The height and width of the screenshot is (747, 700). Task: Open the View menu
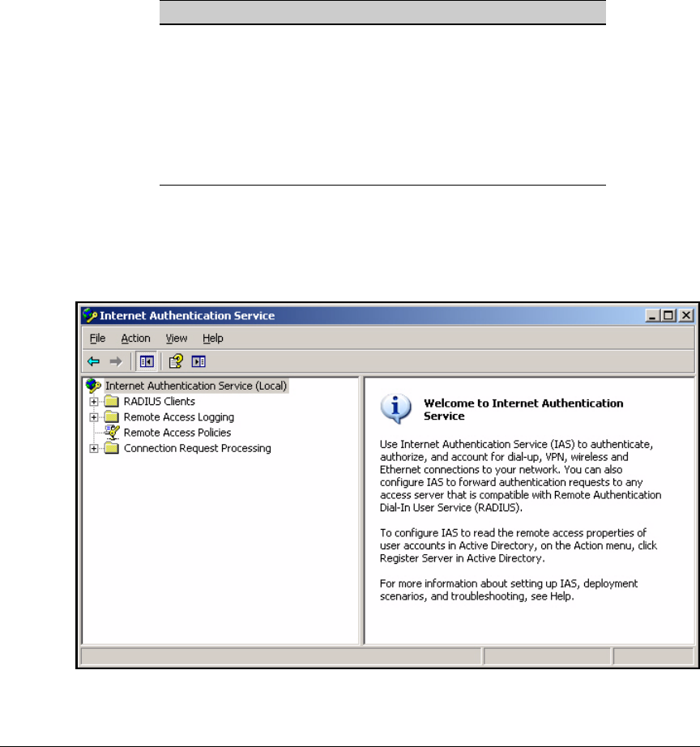click(177, 338)
